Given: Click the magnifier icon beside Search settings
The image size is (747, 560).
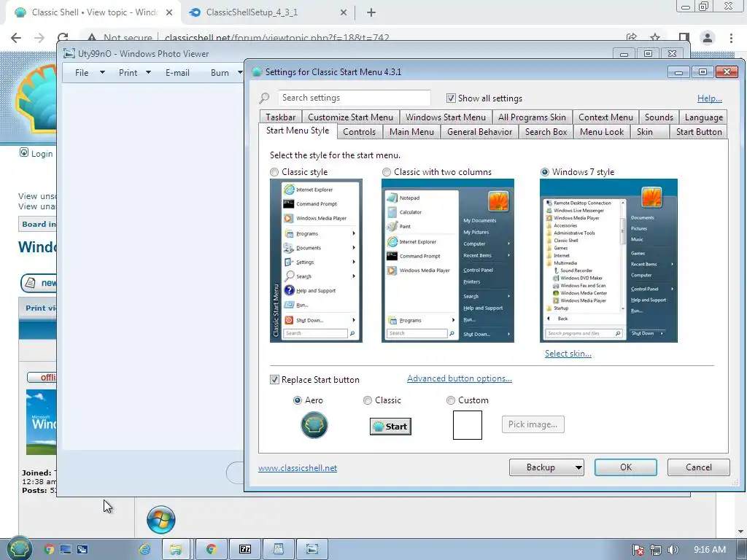Looking at the screenshot, I should [264, 98].
